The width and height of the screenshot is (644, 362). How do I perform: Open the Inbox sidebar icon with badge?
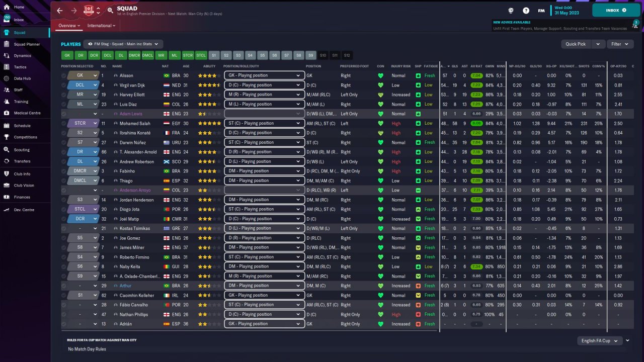(x=7, y=20)
